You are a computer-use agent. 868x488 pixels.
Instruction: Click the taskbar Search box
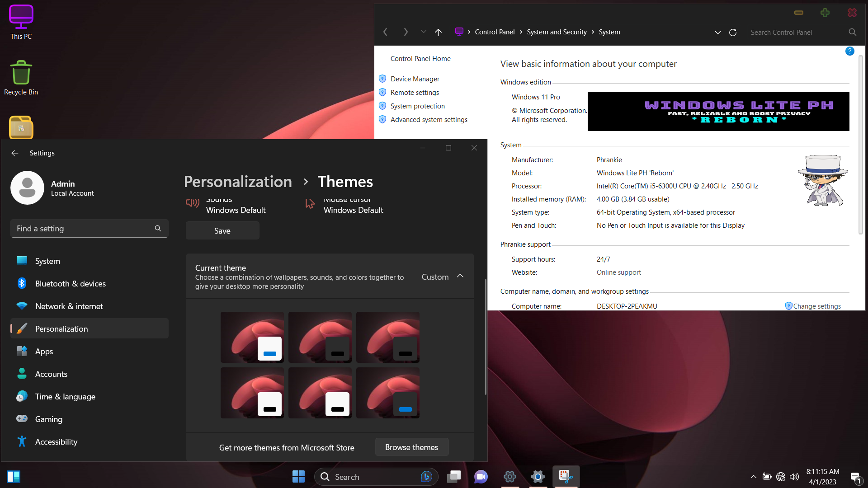click(376, 477)
